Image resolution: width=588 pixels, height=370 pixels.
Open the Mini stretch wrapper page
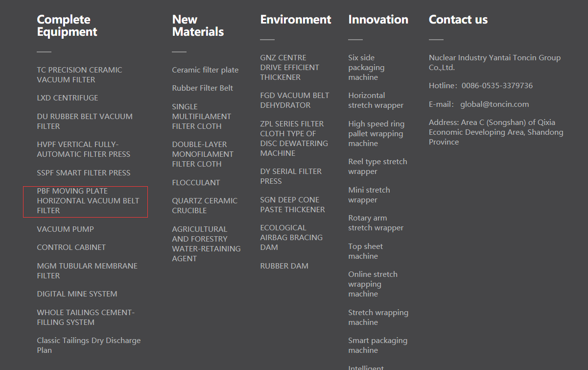pos(369,195)
